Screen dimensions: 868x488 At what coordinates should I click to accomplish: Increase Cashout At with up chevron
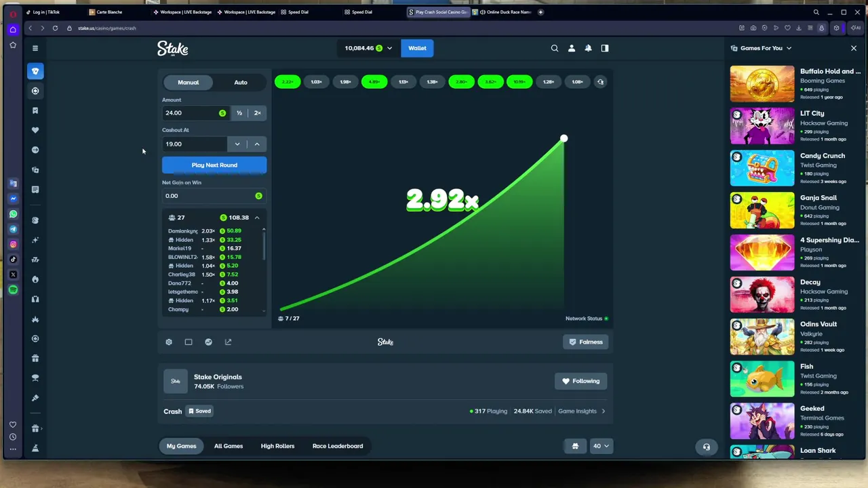pos(257,144)
